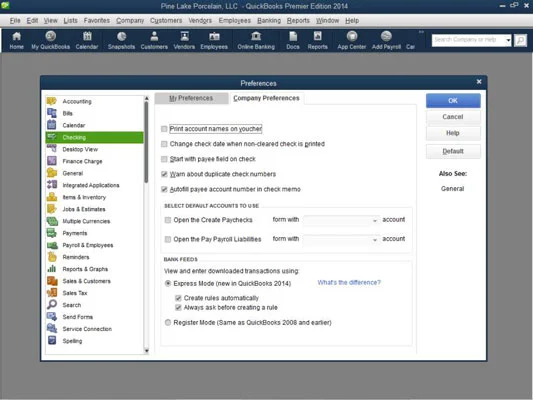
Task: Uncheck Warn about duplicate check numbers
Action: coord(164,174)
